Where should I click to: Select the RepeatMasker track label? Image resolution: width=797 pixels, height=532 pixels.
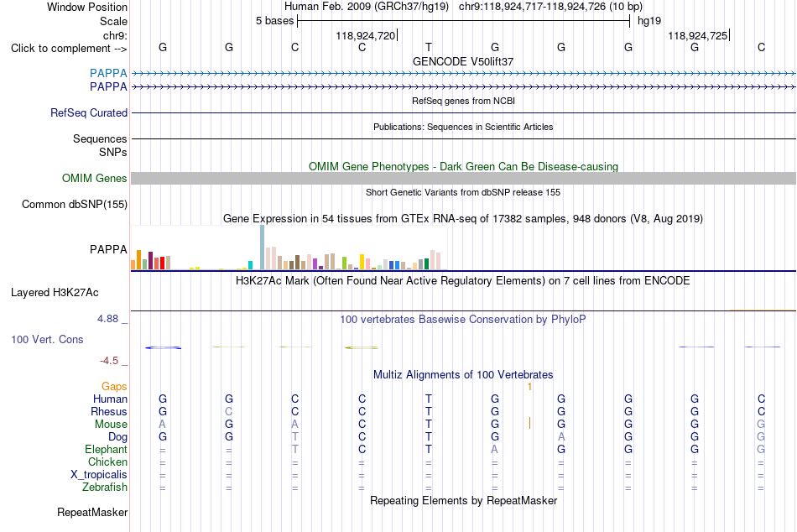click(x=92, y=513)
